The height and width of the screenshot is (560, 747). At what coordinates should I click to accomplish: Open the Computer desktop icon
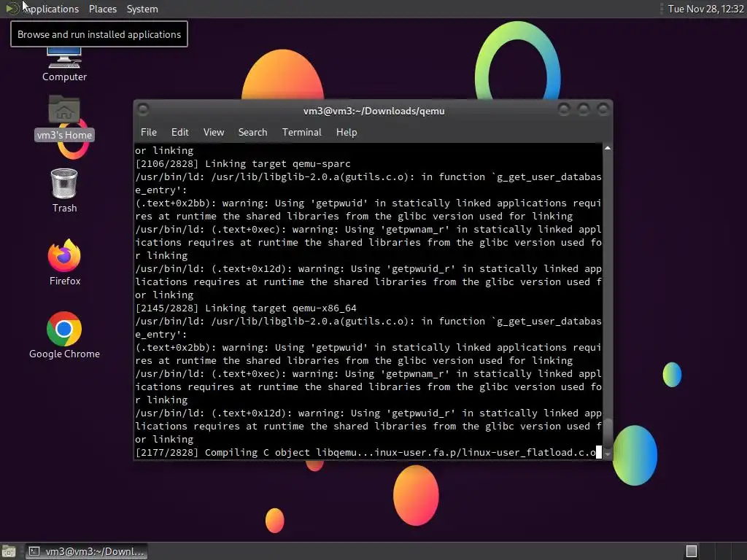64,65
